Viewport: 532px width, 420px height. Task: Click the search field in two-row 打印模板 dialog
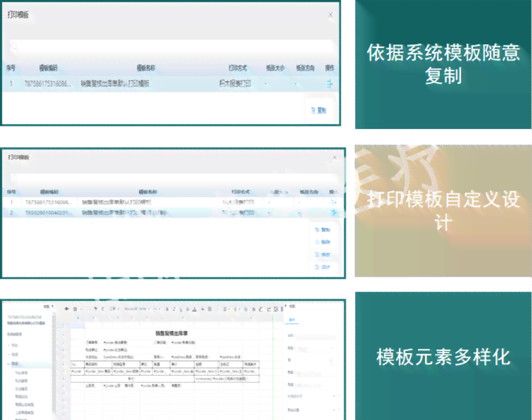pyautogui.click(x=173, y=178)
